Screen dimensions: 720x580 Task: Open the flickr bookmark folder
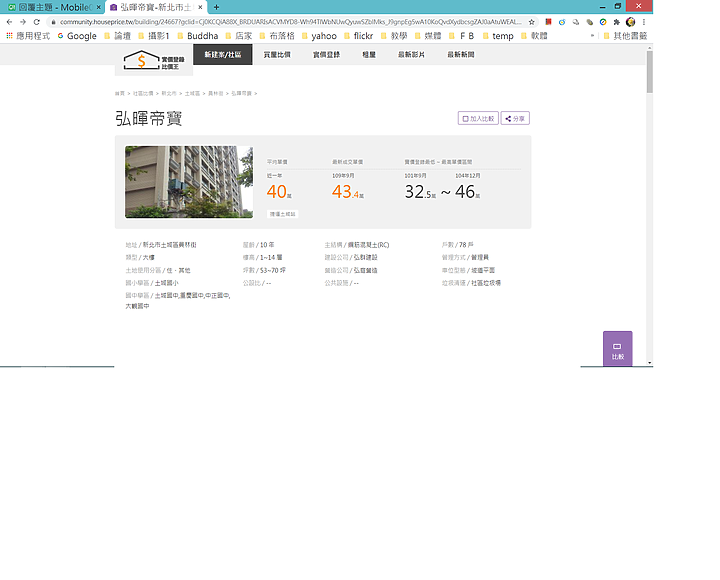point(359,36)
